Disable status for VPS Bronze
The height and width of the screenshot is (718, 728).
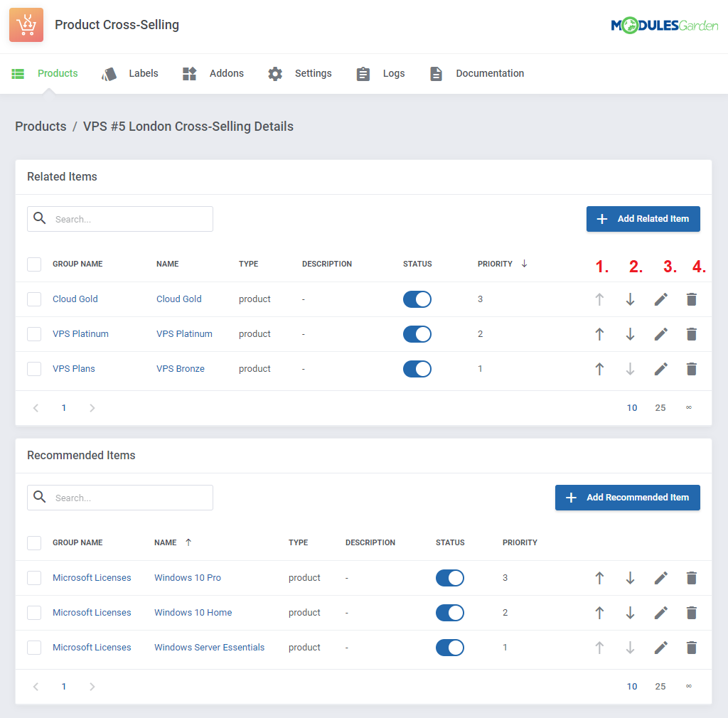(x=417, y=369)
